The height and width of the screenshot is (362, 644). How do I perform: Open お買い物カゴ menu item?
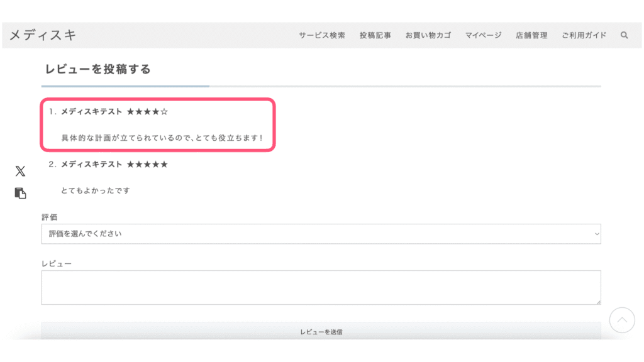click(x=428, y=35)
